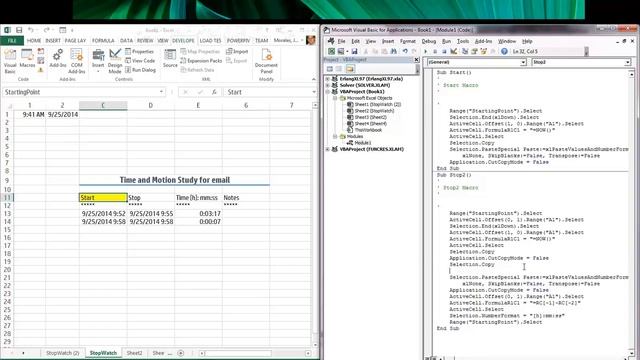The width and height of the screenshot is (640, 360).
Task: Open the Visual Basic editor from Excel ribbon
Action: (x=10, y=61)
